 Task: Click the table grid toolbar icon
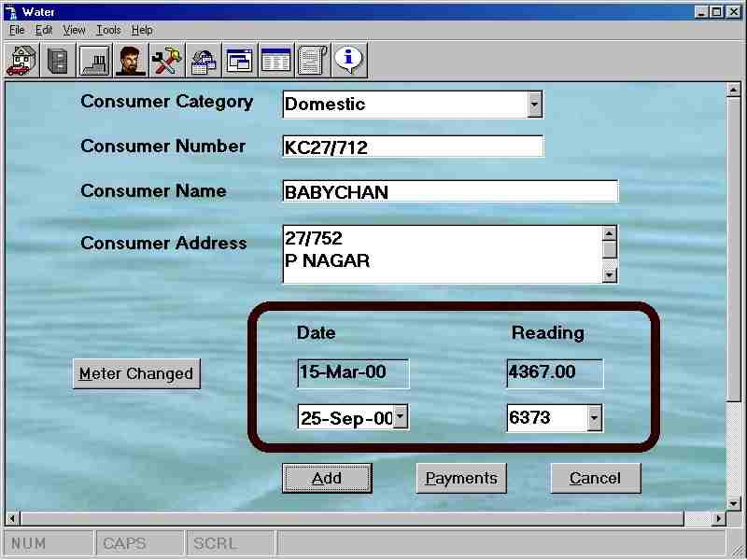[275, 61]
